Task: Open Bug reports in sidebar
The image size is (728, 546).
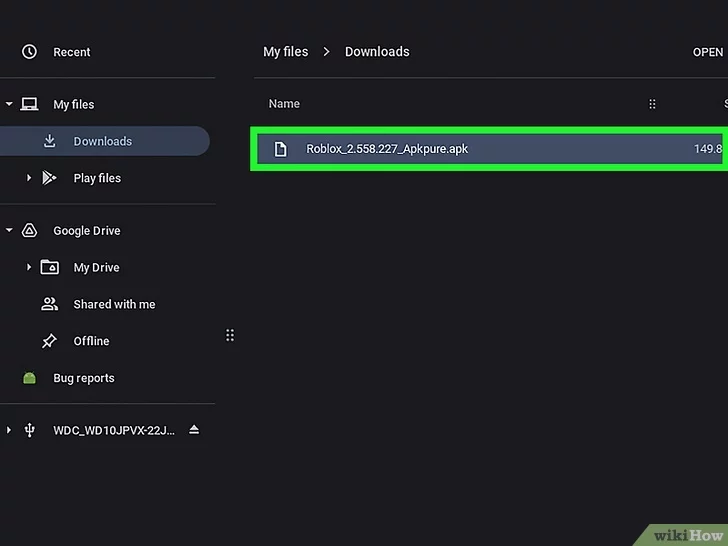Action: [84, 378]
